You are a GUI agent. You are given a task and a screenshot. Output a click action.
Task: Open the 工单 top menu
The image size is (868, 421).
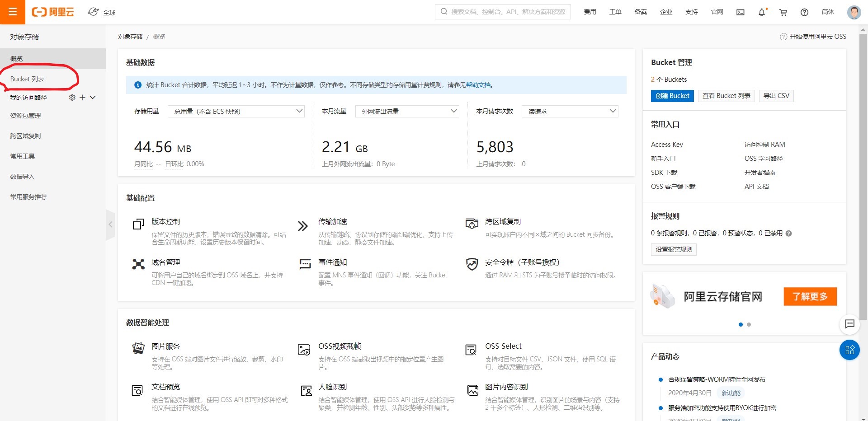(x=615, y=12)
